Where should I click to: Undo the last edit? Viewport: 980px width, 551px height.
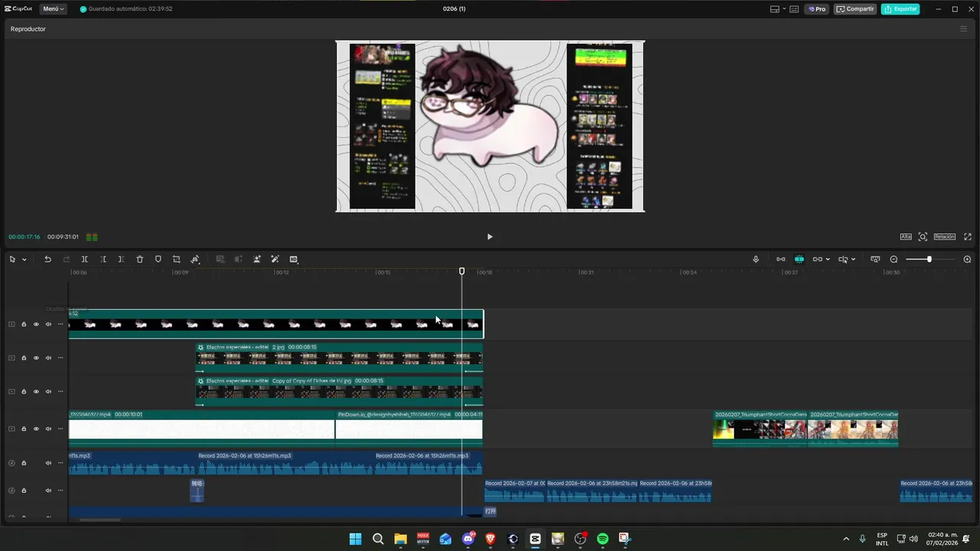coord(47,259)
